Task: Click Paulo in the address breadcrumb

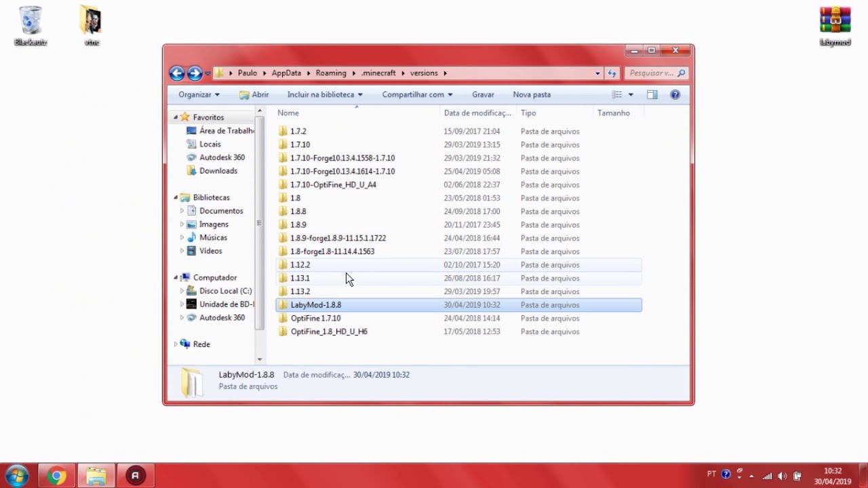Action: tap(248, 73)
